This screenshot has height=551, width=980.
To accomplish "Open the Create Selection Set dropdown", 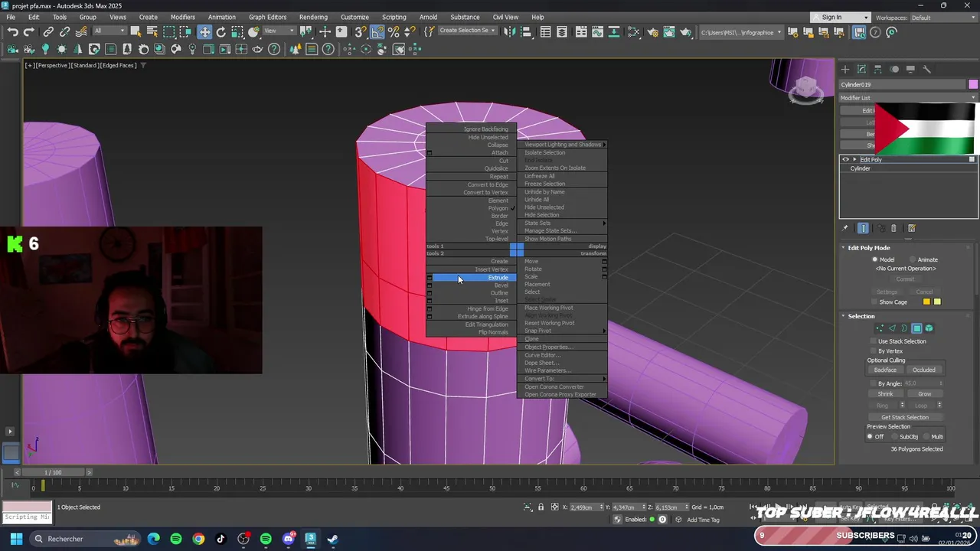I will [x=467, y=31].
